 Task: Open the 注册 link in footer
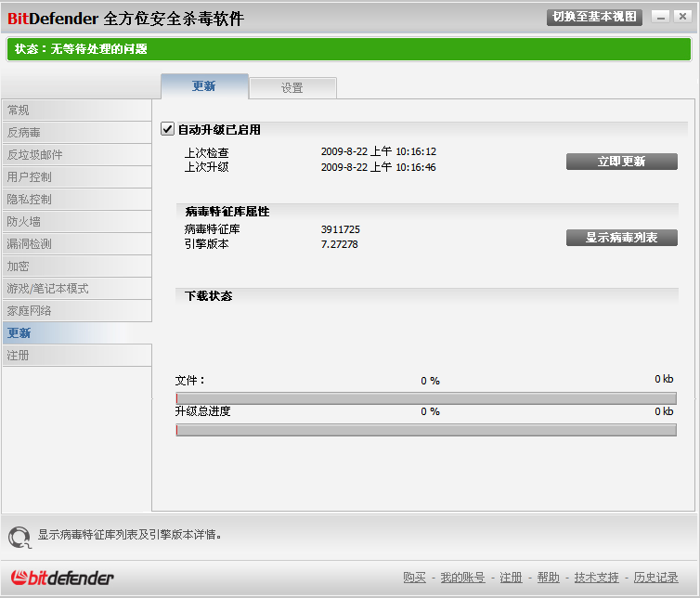511,578
